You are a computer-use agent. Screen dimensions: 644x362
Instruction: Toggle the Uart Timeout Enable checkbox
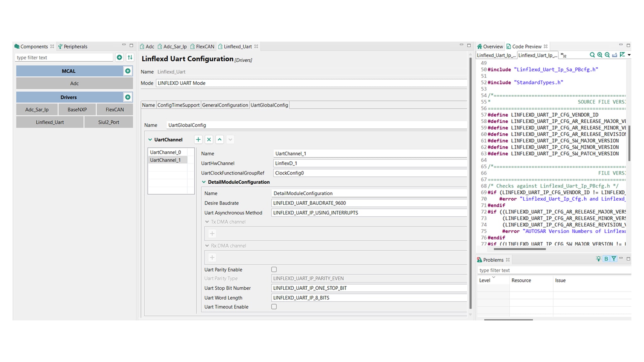(x=274, y=307)
